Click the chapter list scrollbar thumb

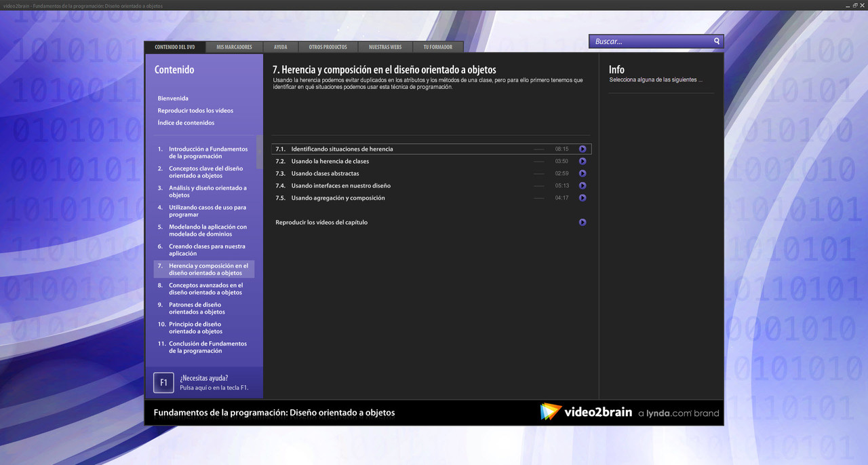pos(259,152)
